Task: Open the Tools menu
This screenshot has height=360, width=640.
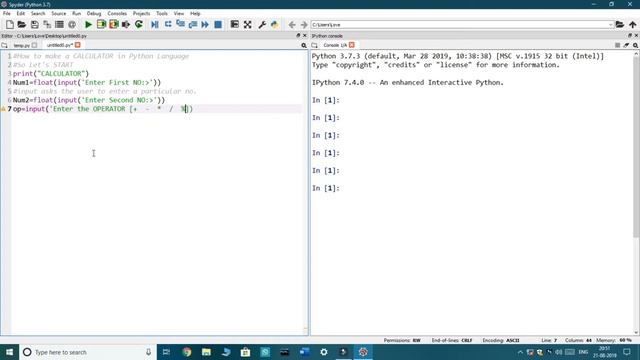Action: click(x=162, y=13)
